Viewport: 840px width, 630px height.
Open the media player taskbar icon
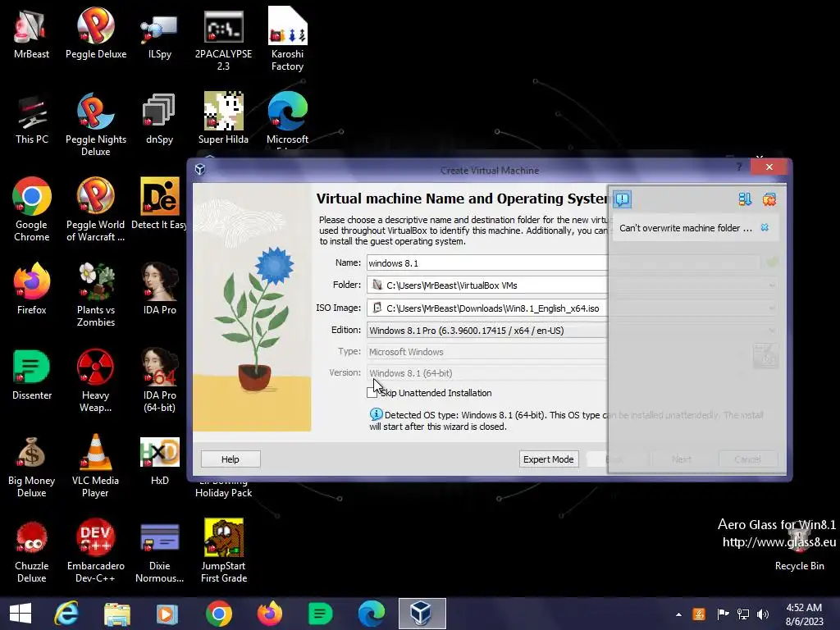click(x=167, y=614)
